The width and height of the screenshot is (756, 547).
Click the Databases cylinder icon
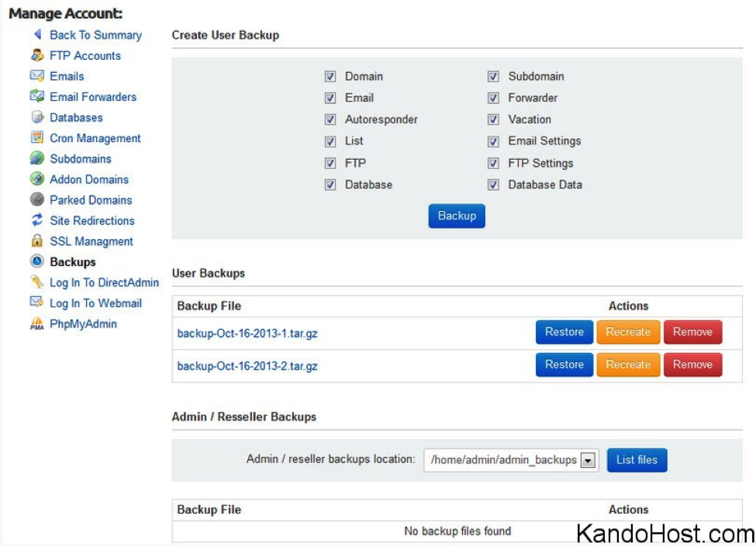(x=37, y=117)
